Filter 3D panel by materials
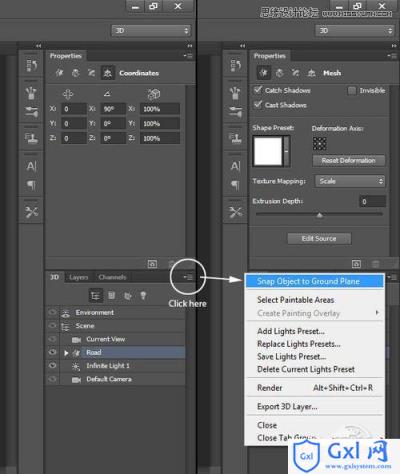The width and height of the screenshot is (400, 474). pos(128,296)
